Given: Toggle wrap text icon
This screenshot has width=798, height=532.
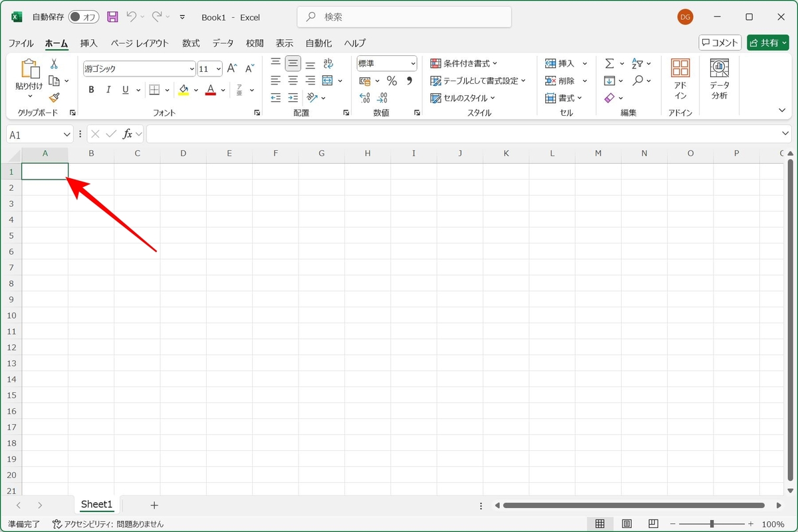Looking at the screenshot, I should [329, 64].
